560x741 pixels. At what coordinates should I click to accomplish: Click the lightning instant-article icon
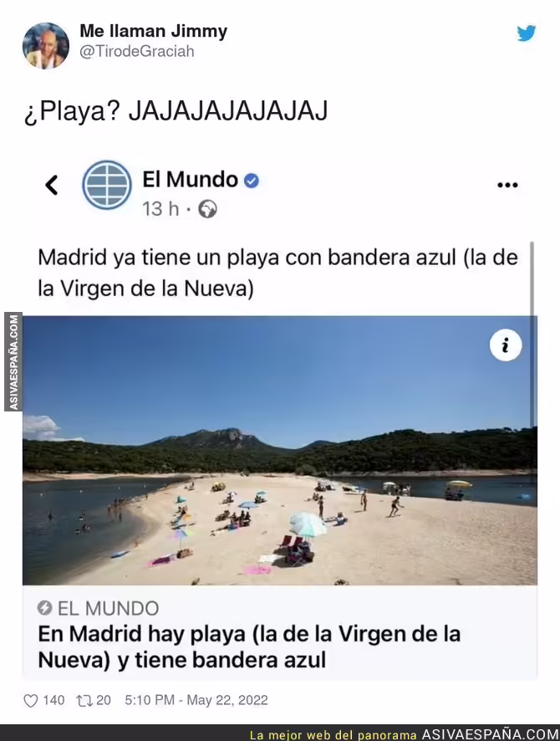(x=44, y=608)
